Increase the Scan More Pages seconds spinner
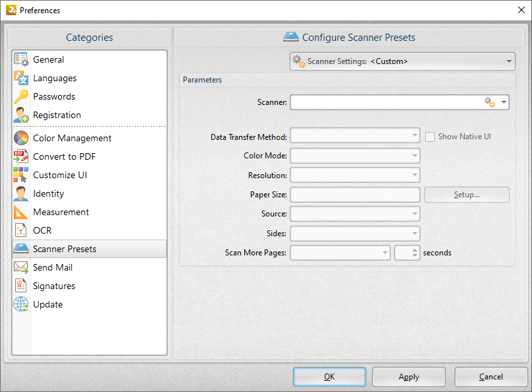The height and width of the screenshot is (392, 532). click(x=415, y=250)
